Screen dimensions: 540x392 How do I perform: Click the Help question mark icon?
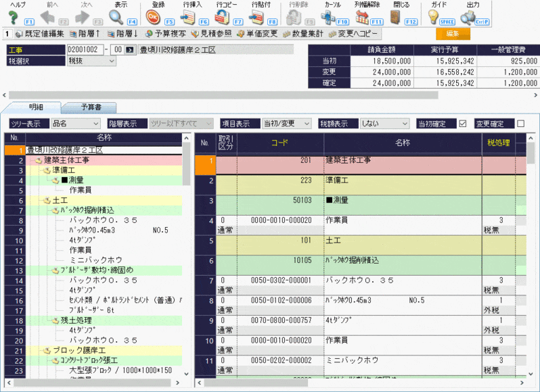14,17
